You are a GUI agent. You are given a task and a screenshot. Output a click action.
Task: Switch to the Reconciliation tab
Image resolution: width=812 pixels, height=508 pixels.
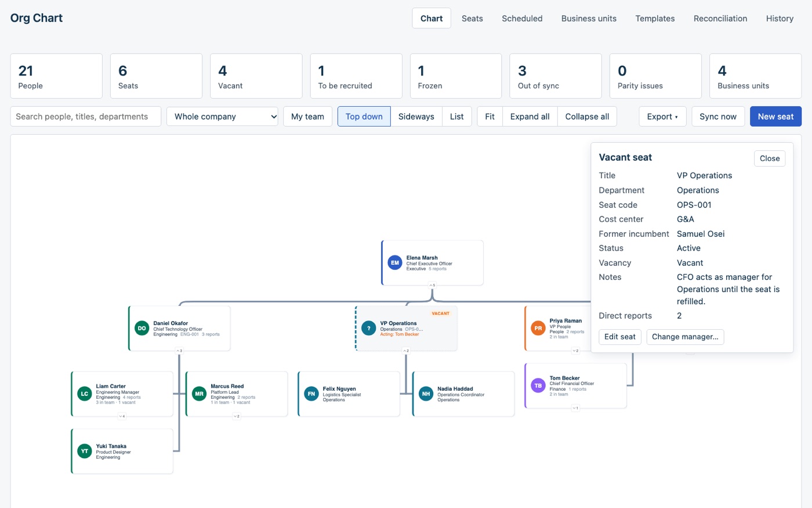click(x=720, y=19)
